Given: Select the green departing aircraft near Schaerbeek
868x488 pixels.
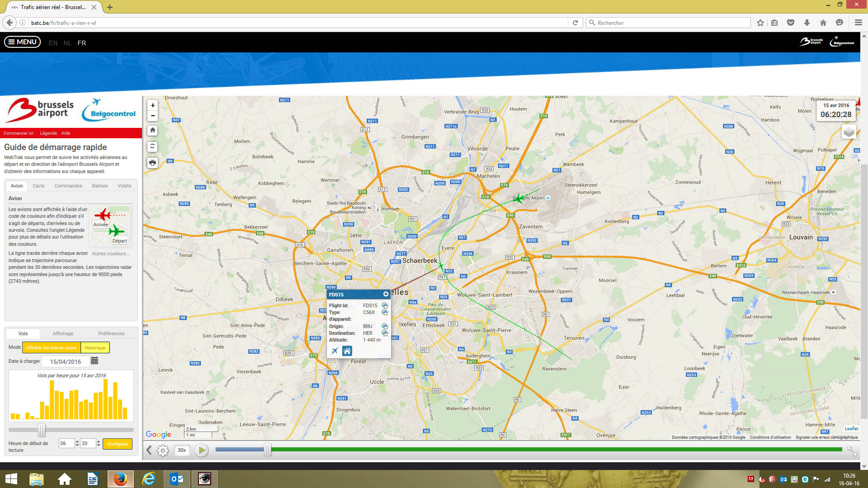Looking at the screenshot, I should pyautogui.click(x=441, y=267).
